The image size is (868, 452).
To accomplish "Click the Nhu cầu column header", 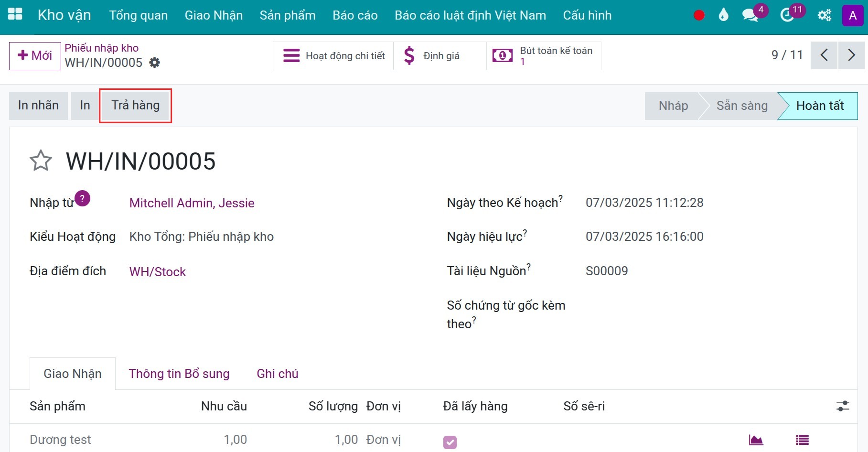I will click(x=224, y=406).
